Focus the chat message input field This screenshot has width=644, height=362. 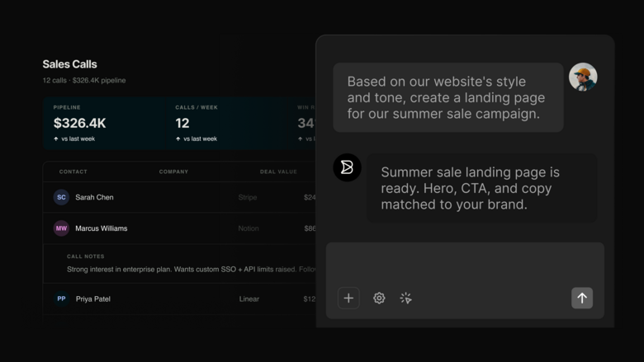tap(465, 280)
